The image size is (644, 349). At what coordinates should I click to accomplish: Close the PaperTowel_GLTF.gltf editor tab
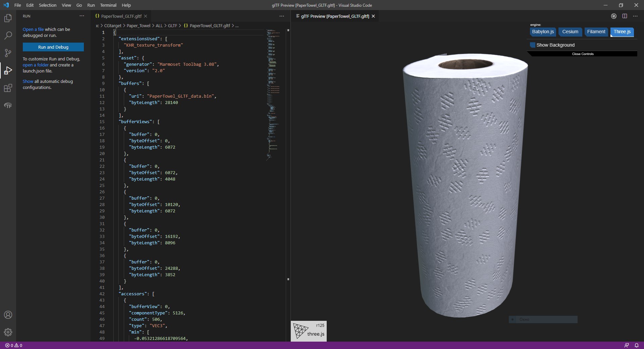coord(146,16)
